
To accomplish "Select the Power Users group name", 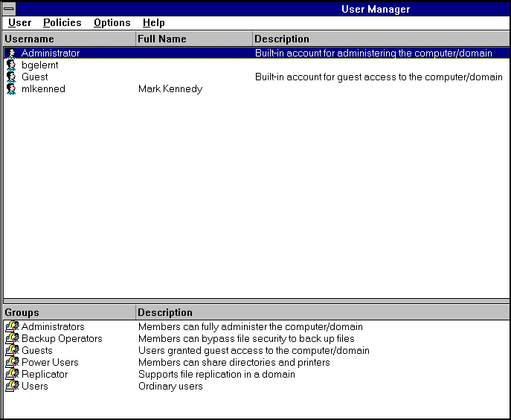I will (50, 362).
